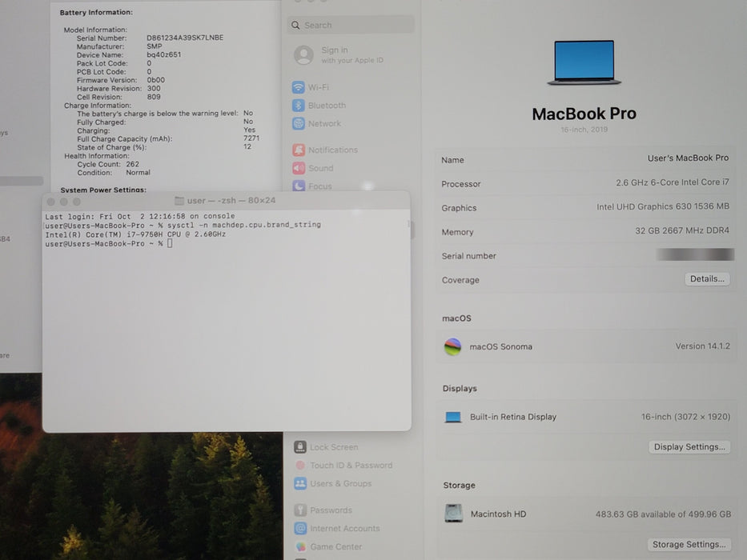Open Passwords key icon in sidebar
This screenshot has width=747, height=560.
click(300, 510)
